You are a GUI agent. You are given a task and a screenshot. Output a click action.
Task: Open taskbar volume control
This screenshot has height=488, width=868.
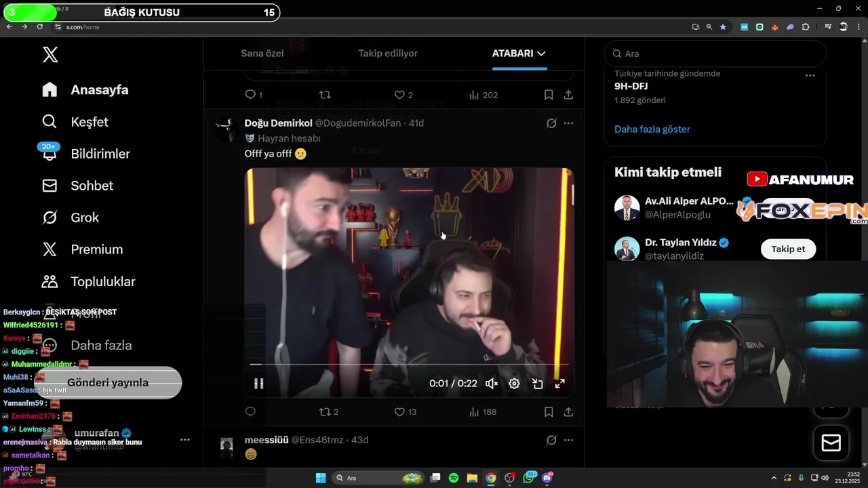tap(825, 478)
